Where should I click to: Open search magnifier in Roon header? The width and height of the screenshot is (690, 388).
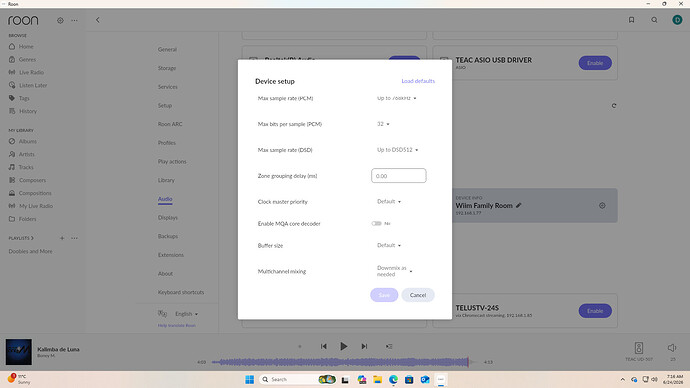tap(654, 20)
